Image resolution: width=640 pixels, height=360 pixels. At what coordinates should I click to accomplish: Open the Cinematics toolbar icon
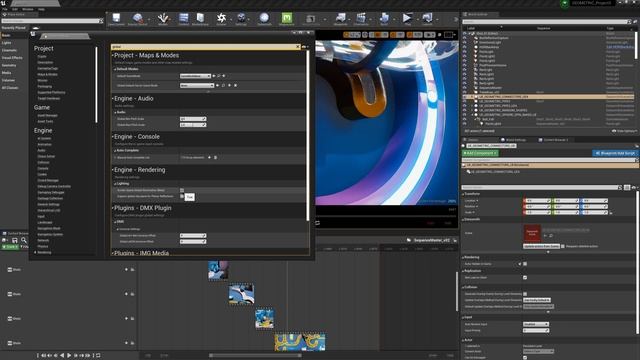[x=361, y=19]
